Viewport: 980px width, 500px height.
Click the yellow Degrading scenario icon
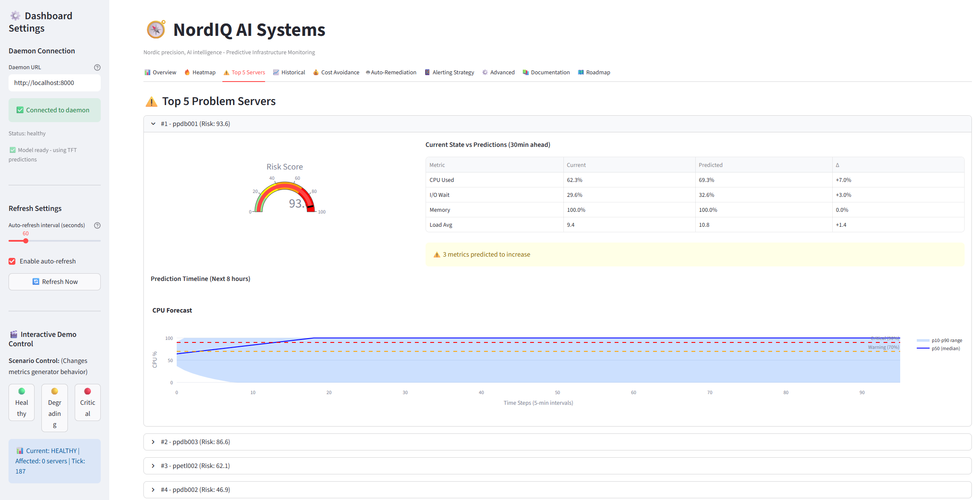point(55,391)
